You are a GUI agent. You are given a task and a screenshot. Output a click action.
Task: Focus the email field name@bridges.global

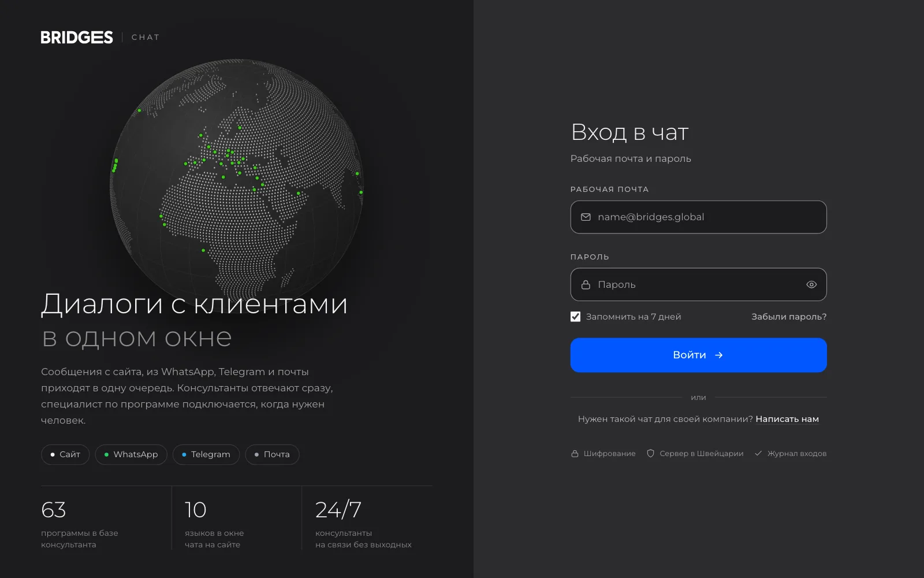[699, 217]
